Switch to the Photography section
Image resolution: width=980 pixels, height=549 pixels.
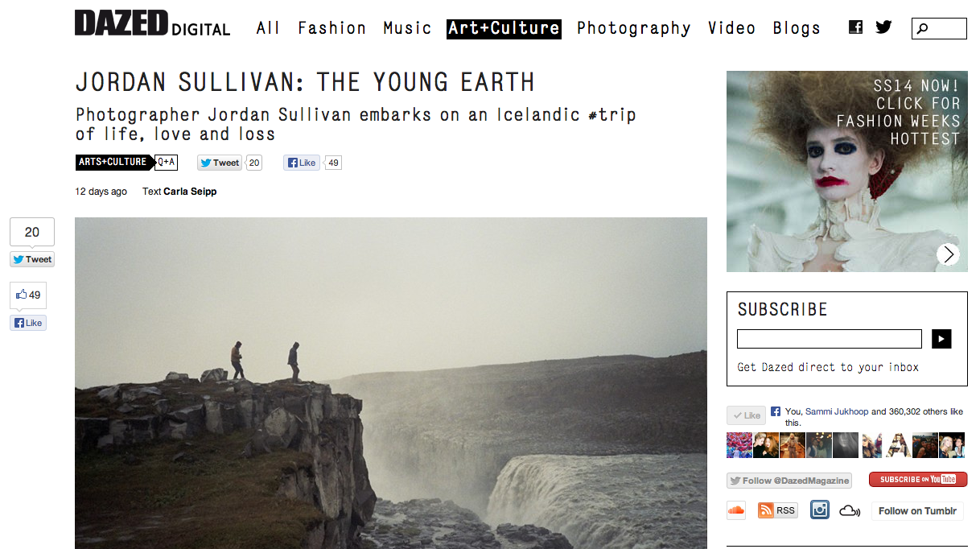pyautogui.click(x=634, y=28)
